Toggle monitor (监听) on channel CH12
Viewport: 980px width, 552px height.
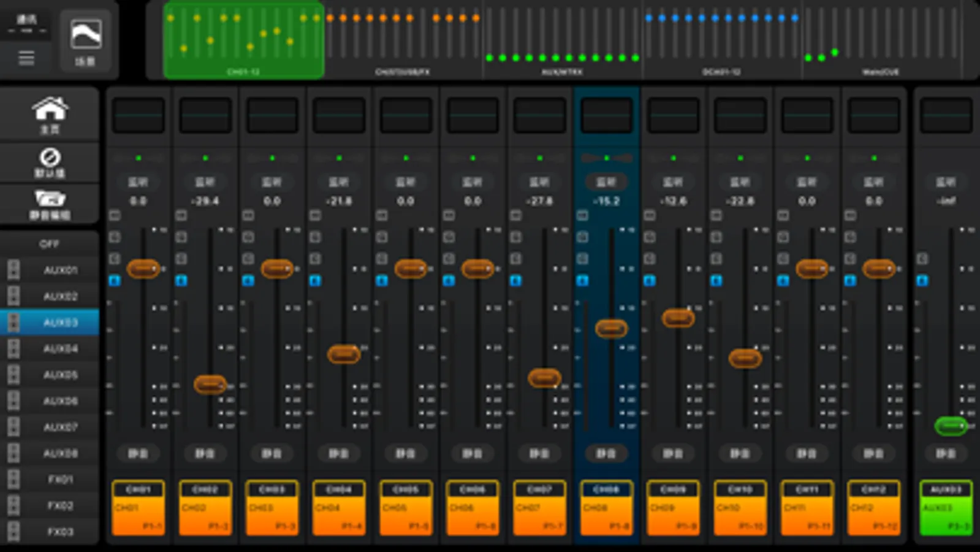click(x=874, y=182)
